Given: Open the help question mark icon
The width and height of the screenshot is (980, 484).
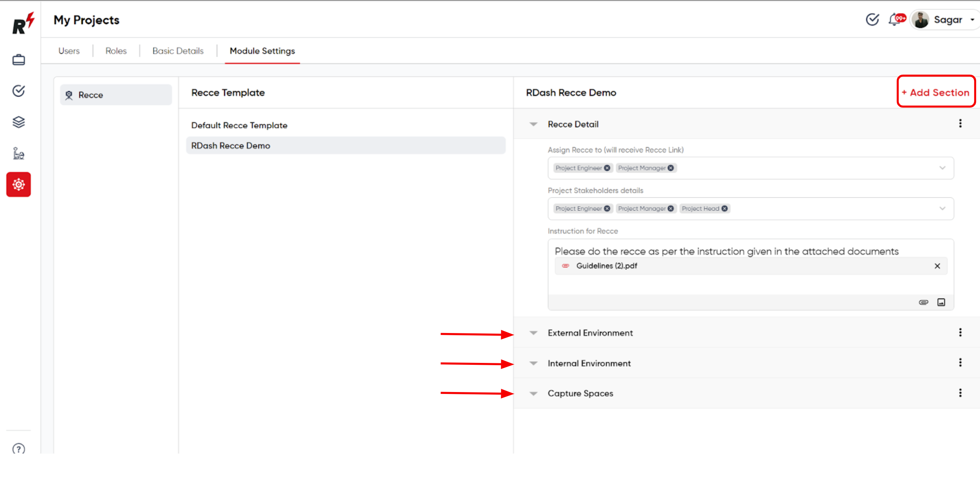Looking at the screenshot, I should coord(18,449).
